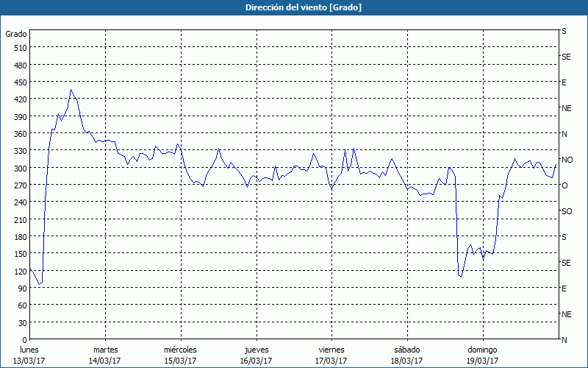Click the topmost 'S' label on the right axis
This screenshot has width=588, height=368.
point(564,32)
